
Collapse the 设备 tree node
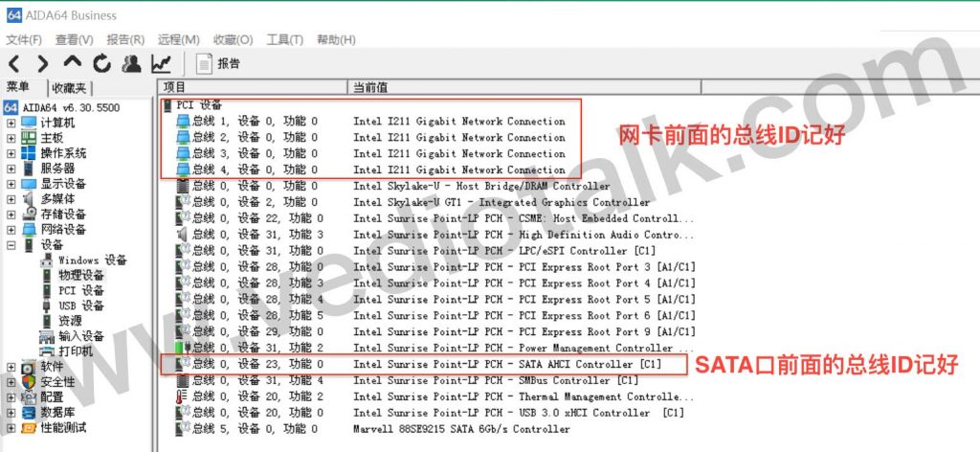pyautogui.click(x=11, y=245)
